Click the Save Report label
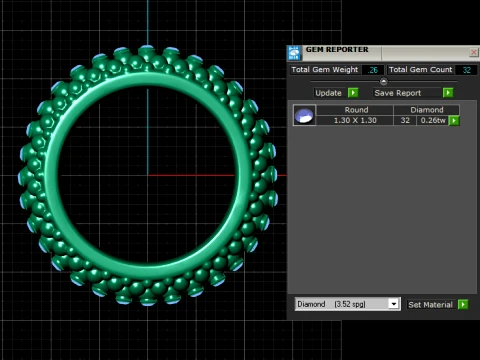Viewport: 480px width, 360px height. point(397,93)
